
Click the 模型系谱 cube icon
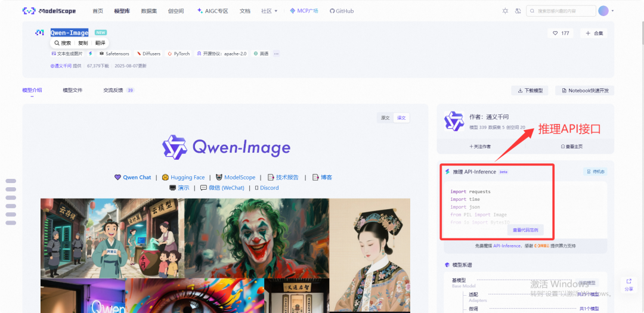tap(447, 265)
